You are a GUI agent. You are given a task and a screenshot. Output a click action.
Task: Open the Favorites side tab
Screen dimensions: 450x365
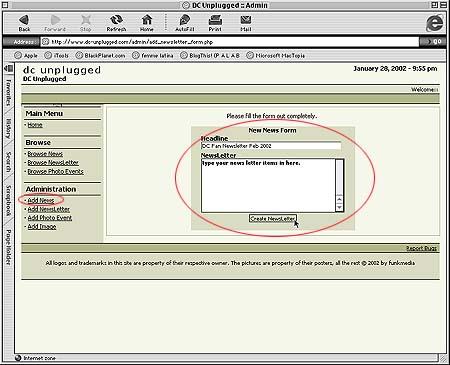point(8,92)
